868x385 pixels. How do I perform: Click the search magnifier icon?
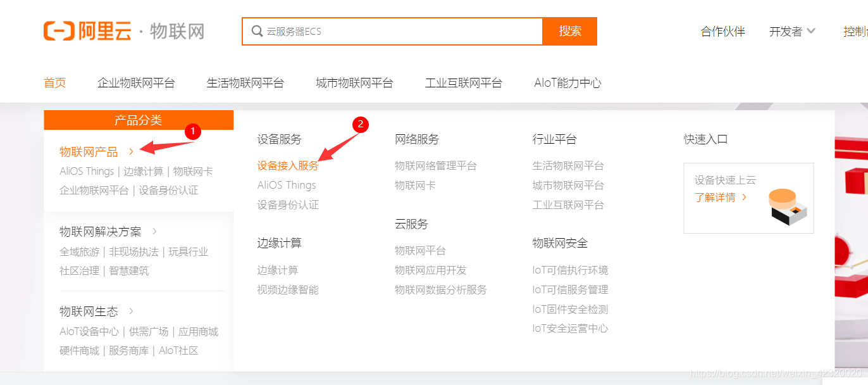(257, 32)
